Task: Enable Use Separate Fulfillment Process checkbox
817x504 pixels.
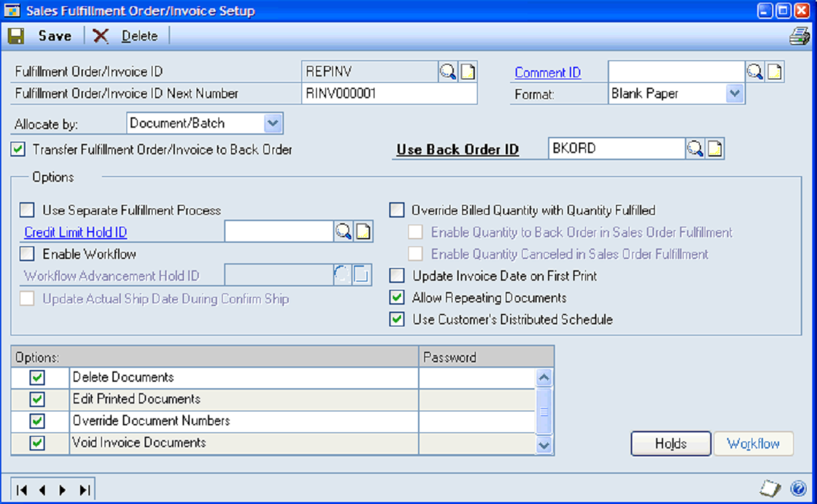Action: coord(27,210)
